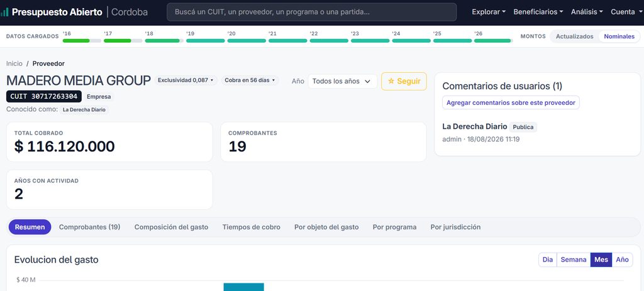Set chart granularity to Dia
The width and height of the screenshot is (644, 291).
click(x=548, y=260)
